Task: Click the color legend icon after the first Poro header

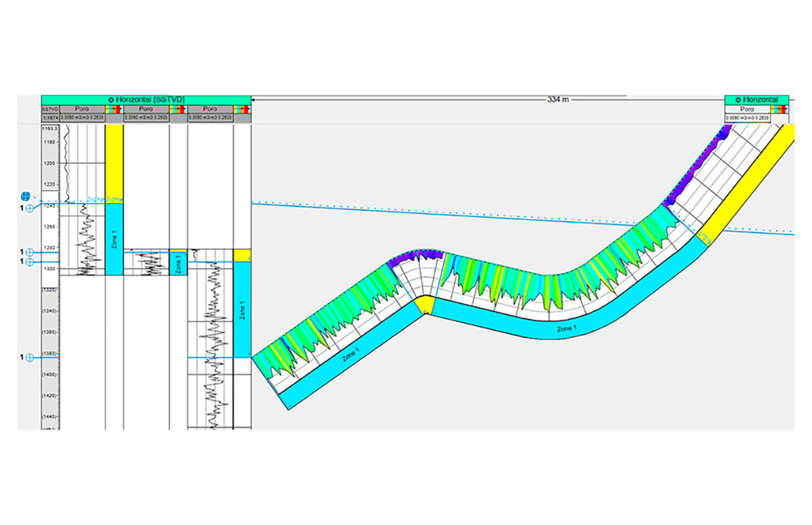Action: point(114,109)
